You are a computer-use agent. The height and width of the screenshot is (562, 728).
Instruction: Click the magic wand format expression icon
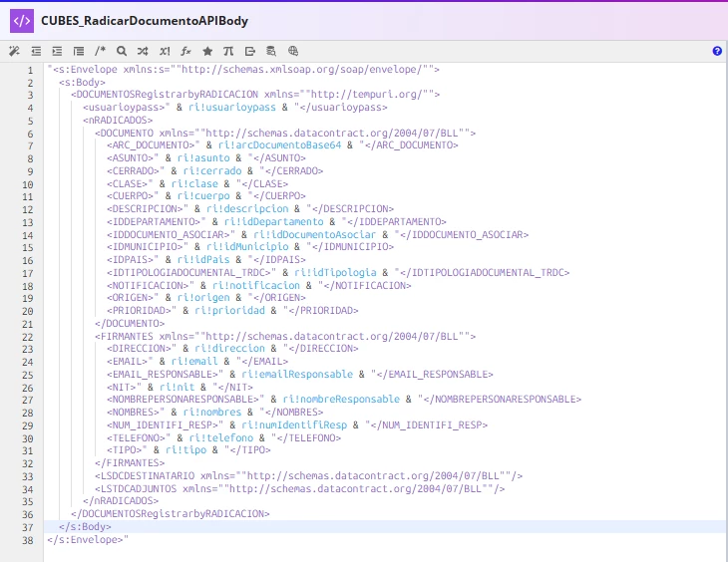pos(14,51)
